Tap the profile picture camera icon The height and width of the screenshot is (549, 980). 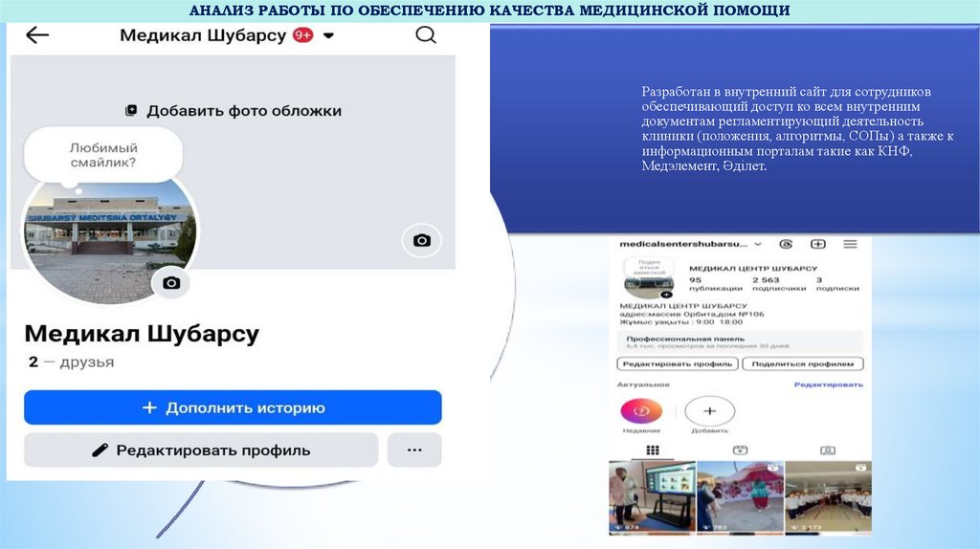tap(170, 283)
